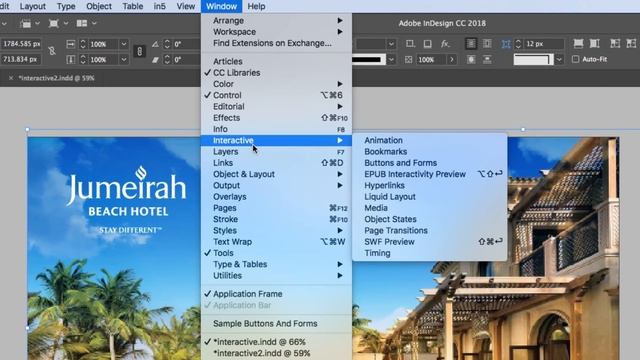
Task: Click Fit Content Proportionally icon
Action: coord(594,43)
